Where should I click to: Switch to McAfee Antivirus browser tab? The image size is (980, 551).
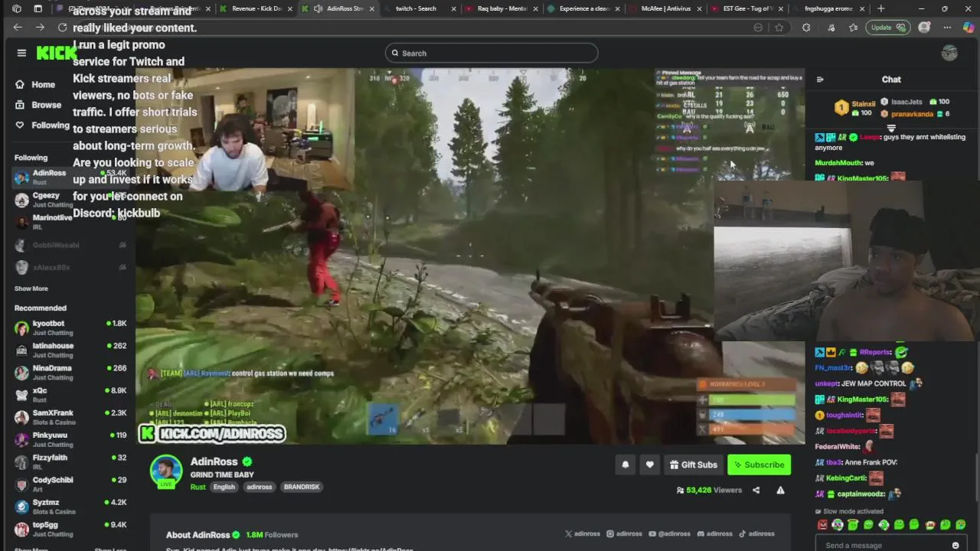pyautogui.click(x=667, y=8)
